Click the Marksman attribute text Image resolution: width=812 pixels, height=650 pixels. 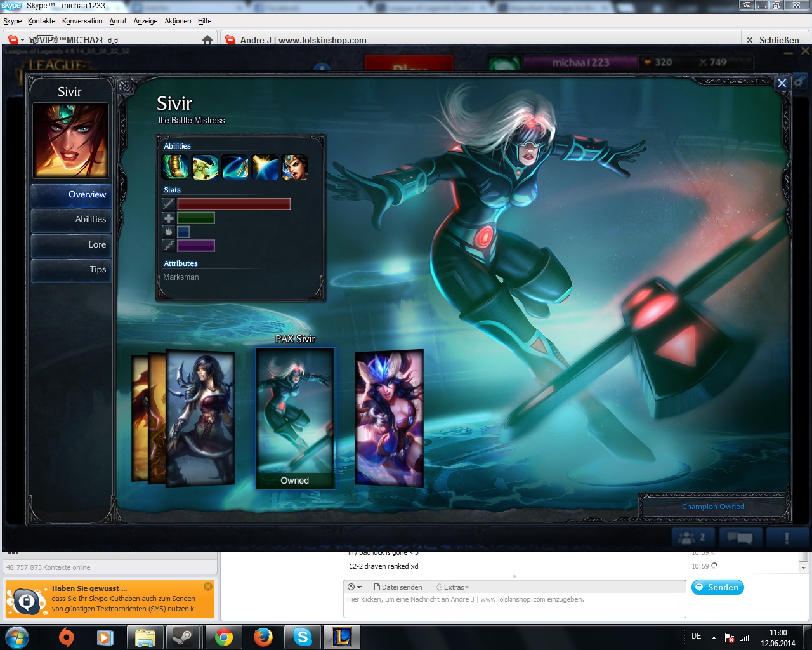point(181,277)
